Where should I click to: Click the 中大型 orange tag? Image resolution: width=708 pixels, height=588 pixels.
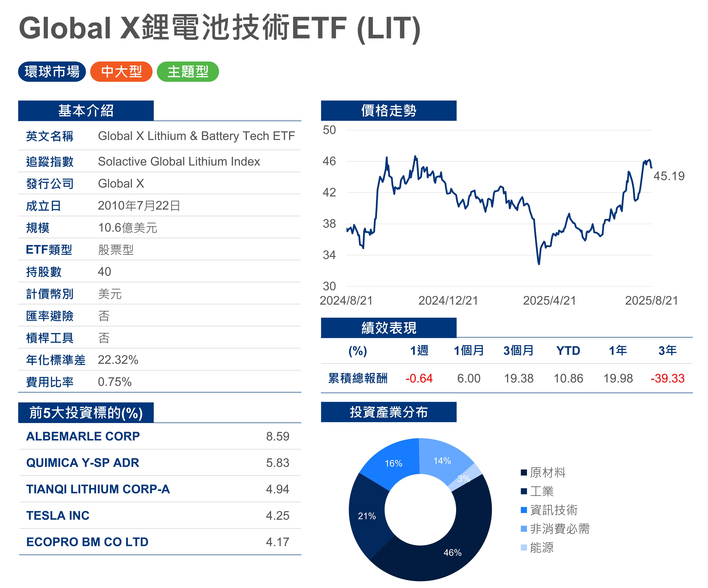[121, 71]
